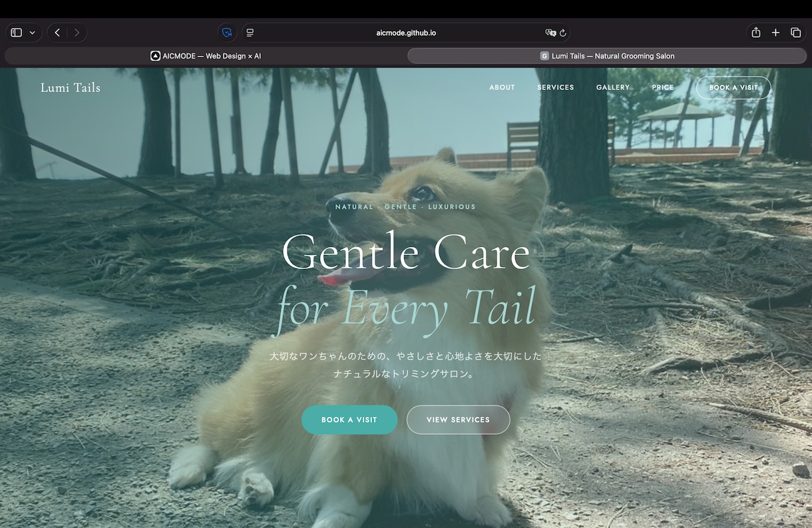Image resolution: width=812 pixels, height=528 pixels.
Task: Click the 大切なワンちゃんのための description line
Action: point(405,356)
